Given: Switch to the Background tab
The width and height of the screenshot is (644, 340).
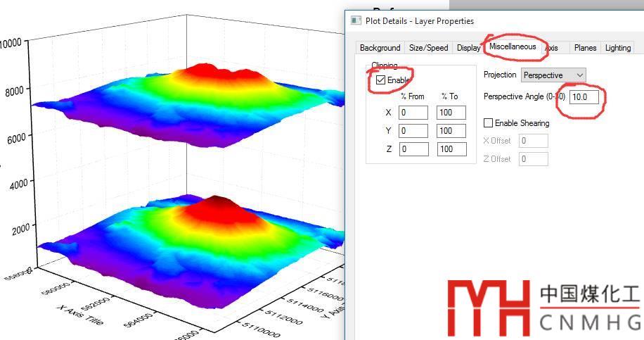Looking at the screenshot, I should click(380, 48).
